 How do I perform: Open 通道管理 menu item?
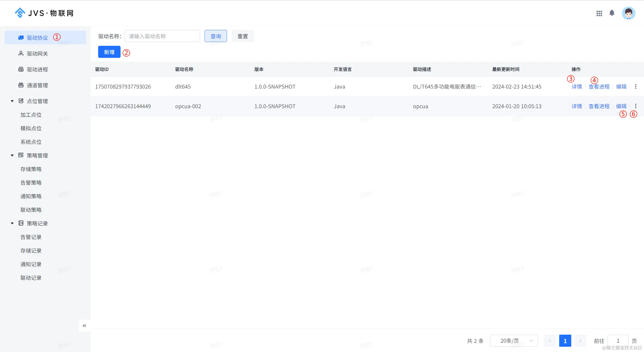pos(37,85)
